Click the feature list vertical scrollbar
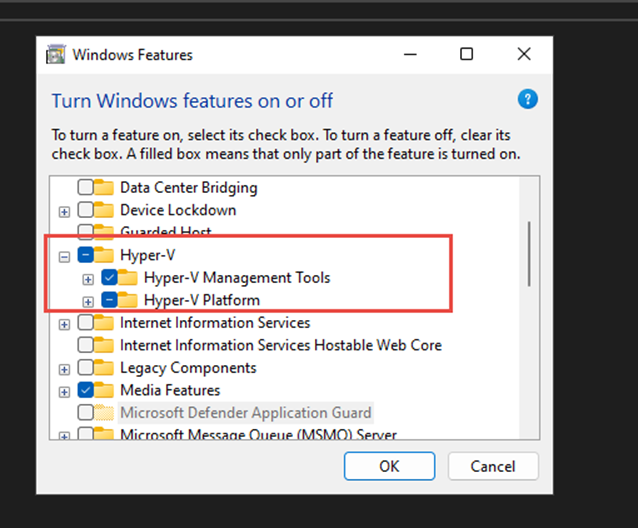 [530, 300]
